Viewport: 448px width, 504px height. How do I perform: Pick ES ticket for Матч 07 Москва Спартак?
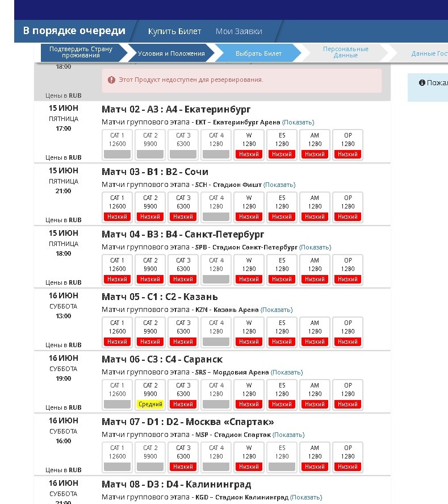point(282,457)
